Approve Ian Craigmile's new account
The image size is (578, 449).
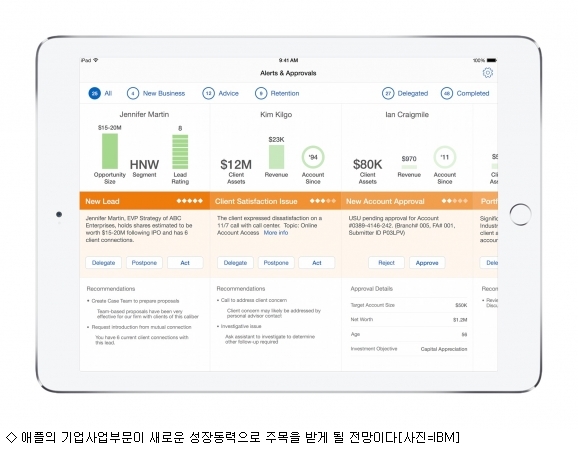click(x=427, y=262)
